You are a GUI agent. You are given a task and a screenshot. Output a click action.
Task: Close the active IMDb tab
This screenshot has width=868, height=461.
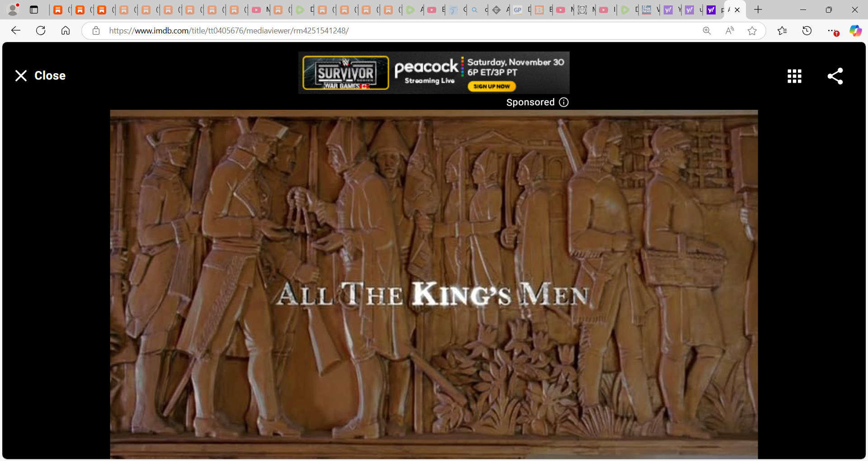click(x=737, y=10)
